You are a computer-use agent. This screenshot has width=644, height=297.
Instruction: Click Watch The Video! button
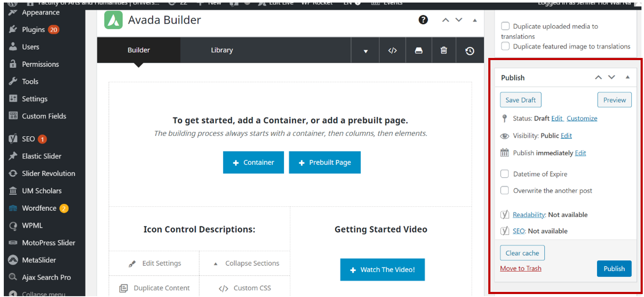pos(383,269)
